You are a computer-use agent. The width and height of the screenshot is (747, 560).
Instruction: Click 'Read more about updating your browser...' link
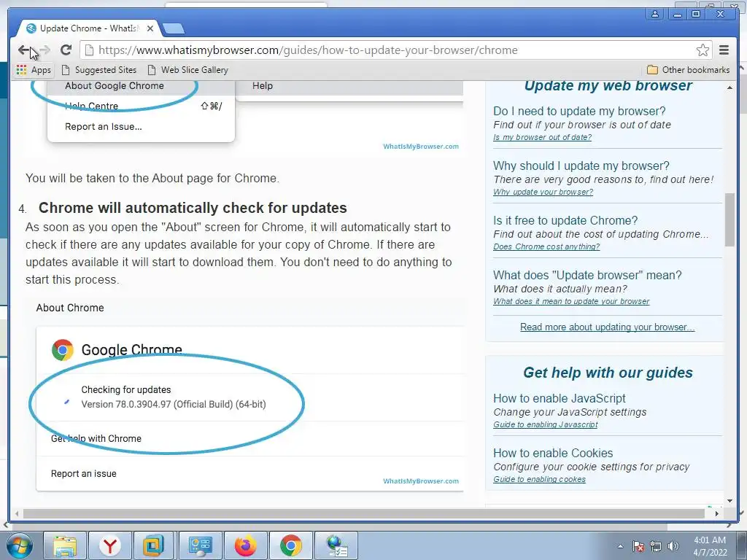click(x=608, y=327)
